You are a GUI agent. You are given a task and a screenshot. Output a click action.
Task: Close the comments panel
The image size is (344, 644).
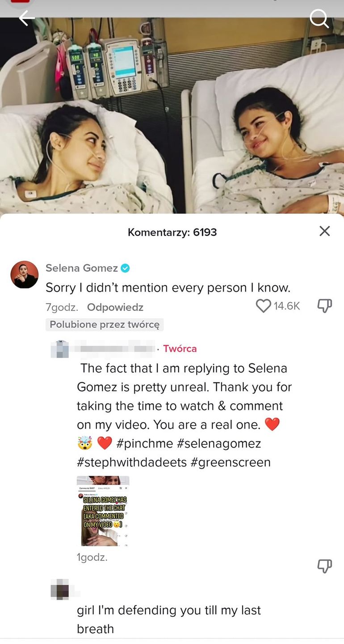325,231
